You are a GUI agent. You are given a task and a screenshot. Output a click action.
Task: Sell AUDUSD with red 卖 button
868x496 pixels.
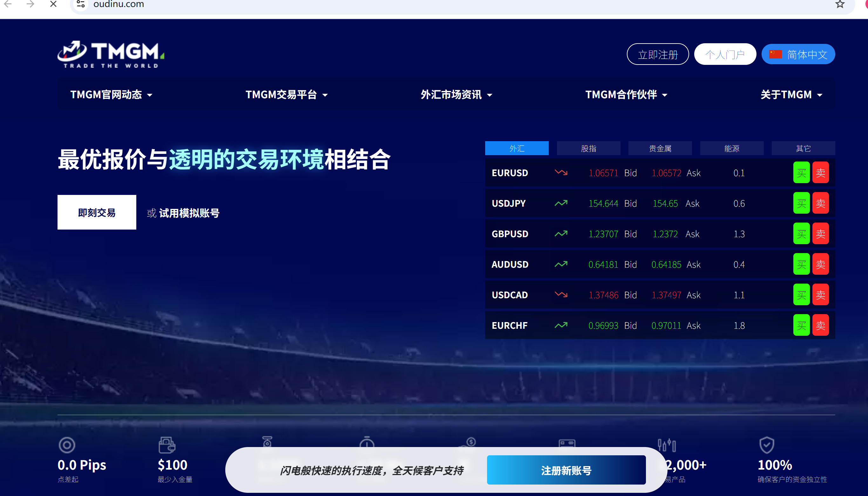click(820, 264)
